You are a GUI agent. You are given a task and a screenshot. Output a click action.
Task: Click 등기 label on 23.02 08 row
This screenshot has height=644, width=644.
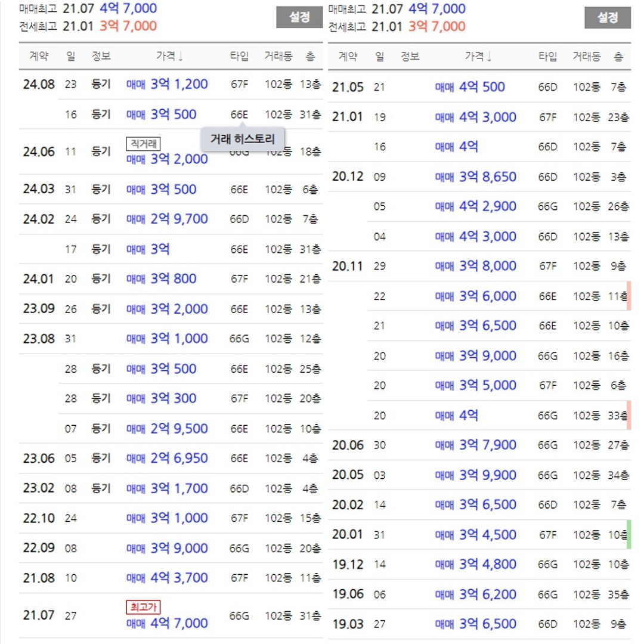click(x=101, y=488)
